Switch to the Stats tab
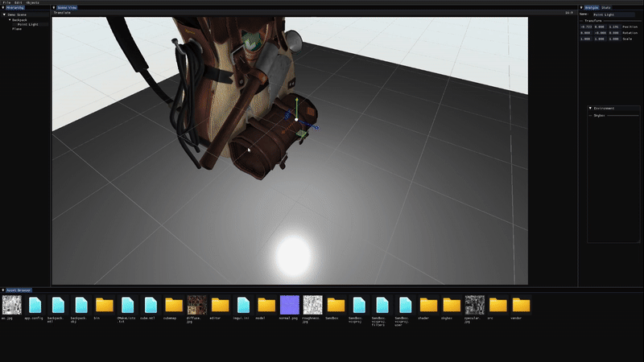Viewport: 644px width, 362px height. [605, 8]
